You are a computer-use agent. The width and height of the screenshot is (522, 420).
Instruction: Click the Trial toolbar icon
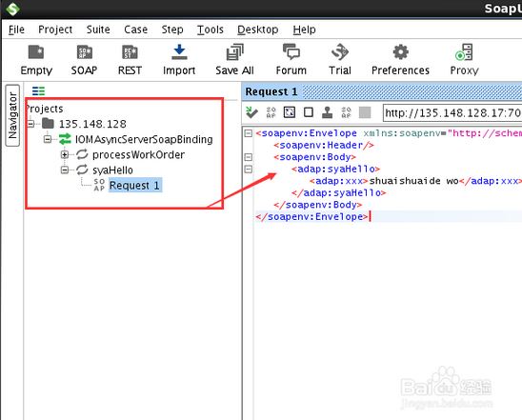(x=340, y=60)
